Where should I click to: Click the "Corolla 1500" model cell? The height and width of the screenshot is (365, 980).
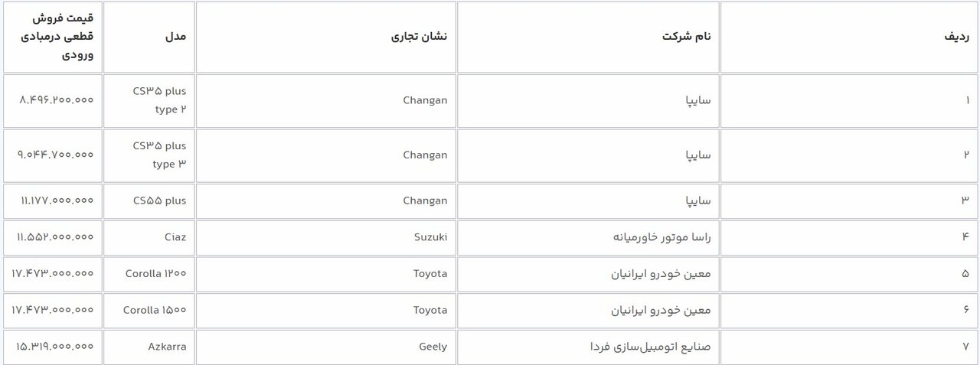pyautogui.click(x=155, y=310)
